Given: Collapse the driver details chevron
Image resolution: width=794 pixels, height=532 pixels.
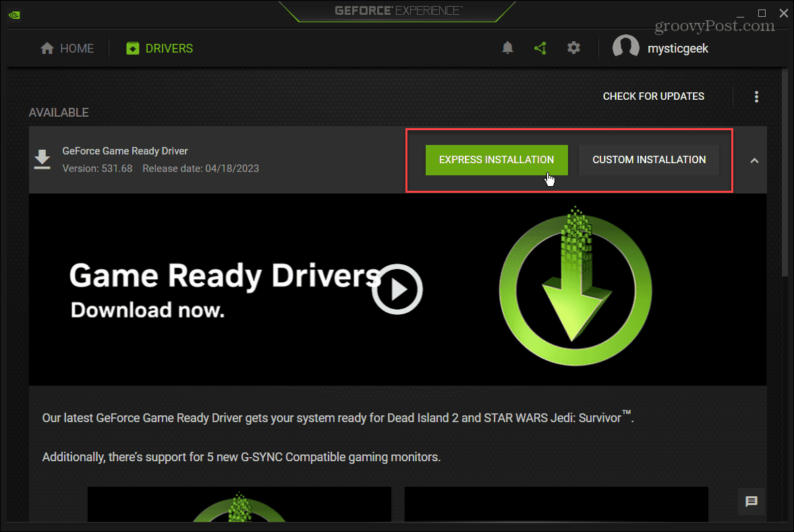Looking at the screenshot, I should (754, 160).
